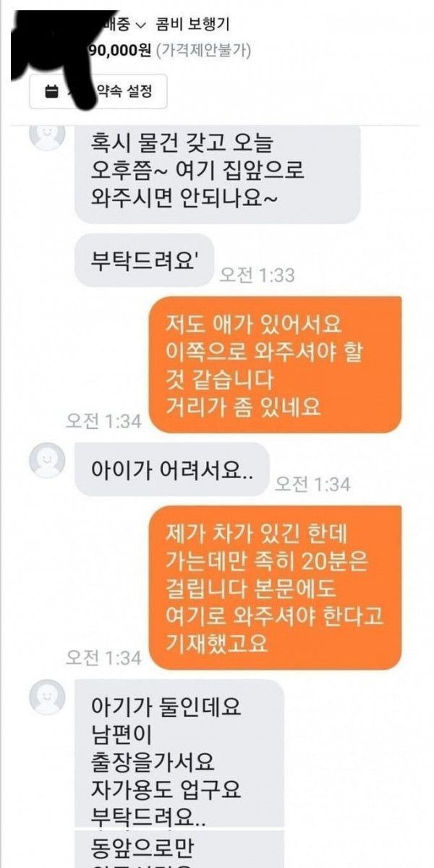Click the 90,000원 price label
The height and width of the screenshot is (868, 434).
click(120, 51)
